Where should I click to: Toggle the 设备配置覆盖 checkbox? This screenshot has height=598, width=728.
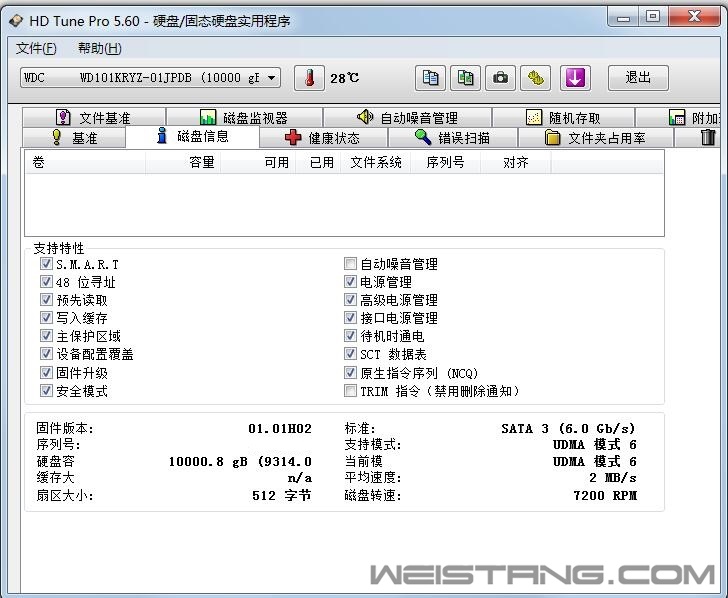click(x=46, y=354)
